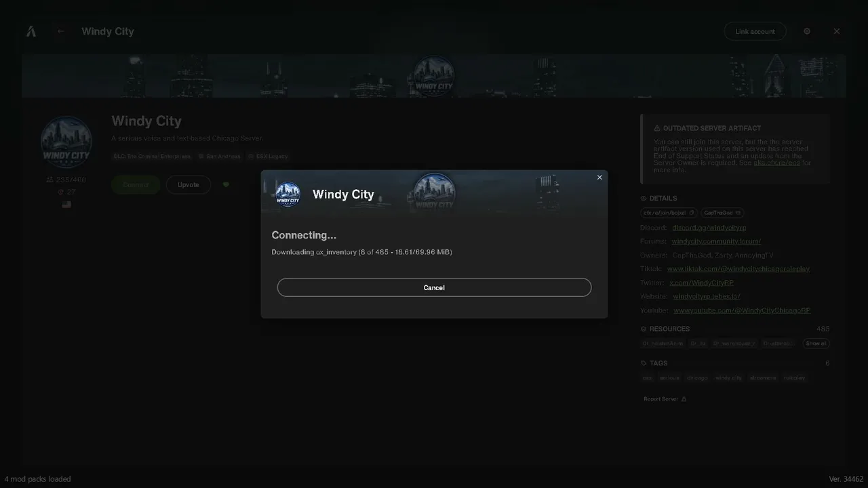The width and height of the screenshot is (868, 488).
Task: Select the roleplay tag
Action: (x=795, y=378)
